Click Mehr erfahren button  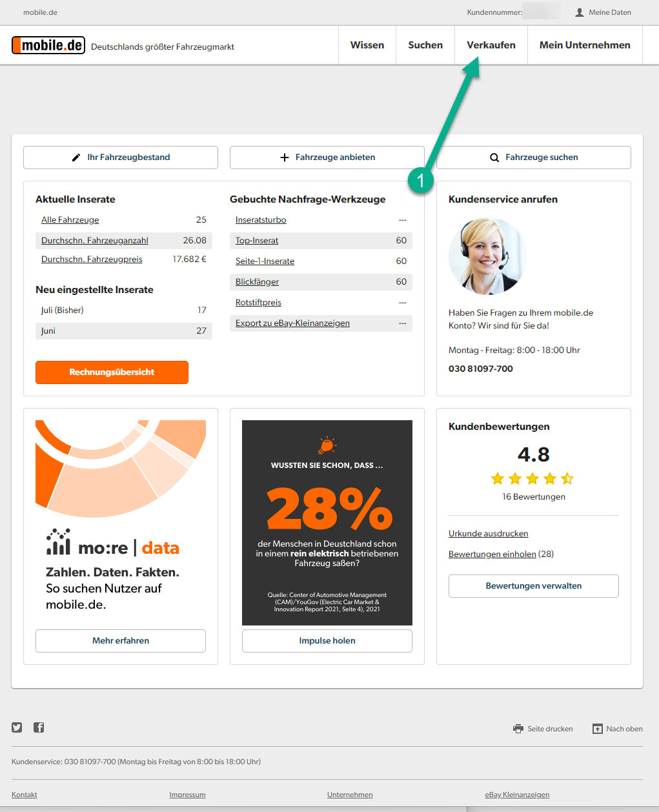point(121,641)
